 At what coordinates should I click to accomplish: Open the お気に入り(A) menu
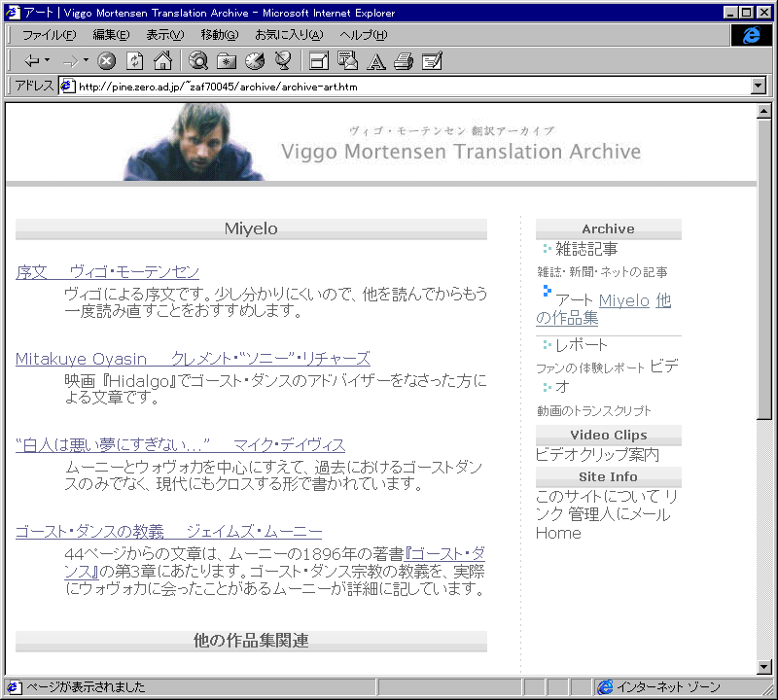[289, 35]
